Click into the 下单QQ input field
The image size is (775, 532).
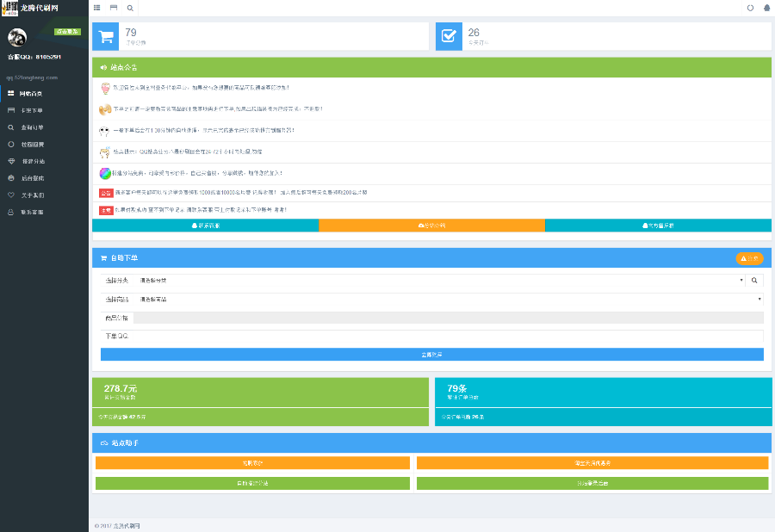point(449,336)
